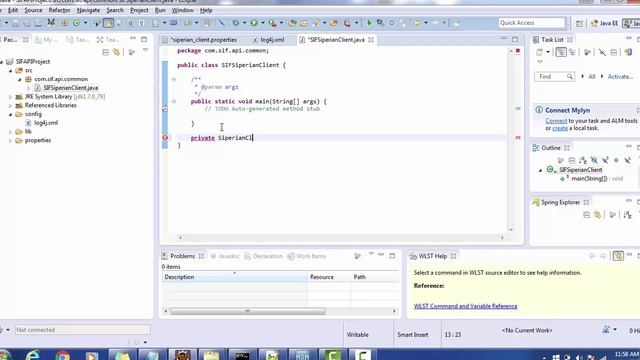This screenshot has height=360, width=640.
Task: Toggle Hide Non-Public Members green dot in Outline
Action: 616,160
